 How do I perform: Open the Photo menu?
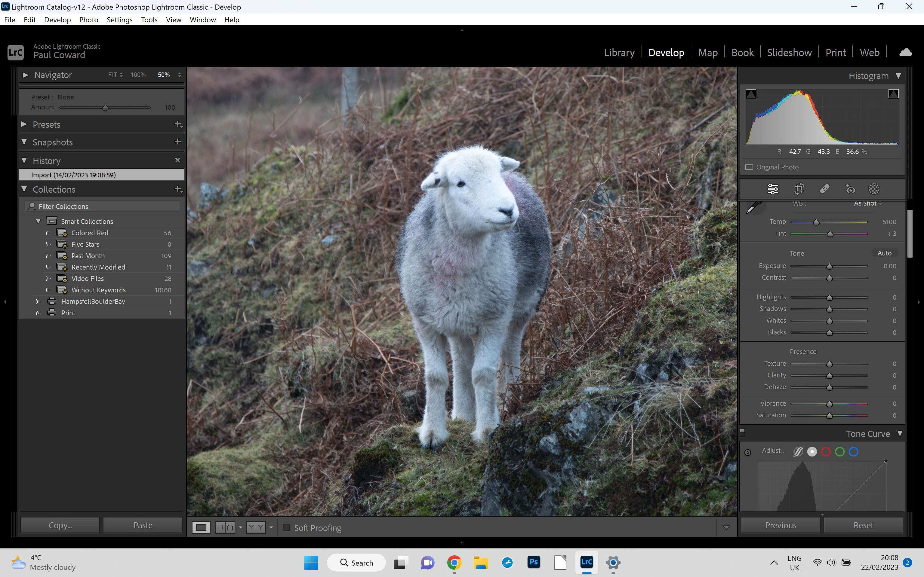89,20
